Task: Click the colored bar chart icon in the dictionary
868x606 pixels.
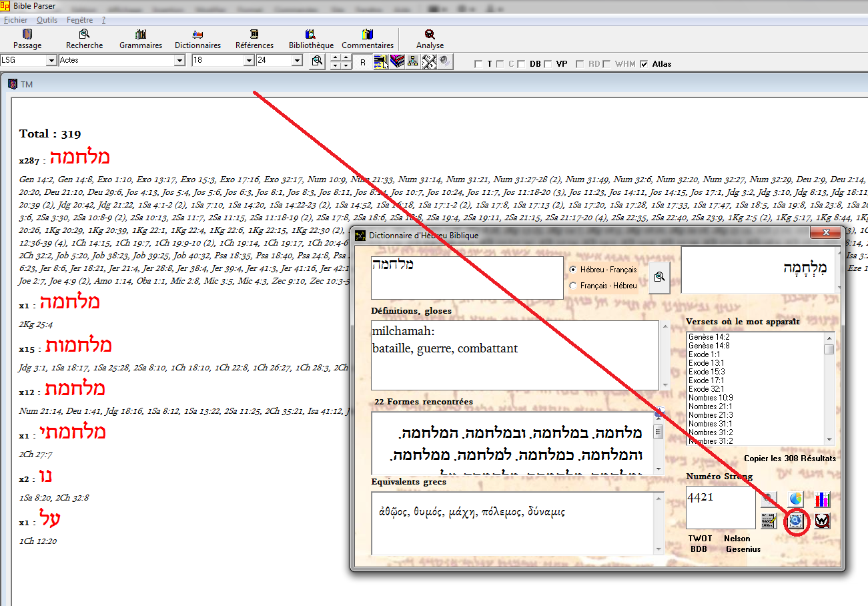Action: point(822,499)
